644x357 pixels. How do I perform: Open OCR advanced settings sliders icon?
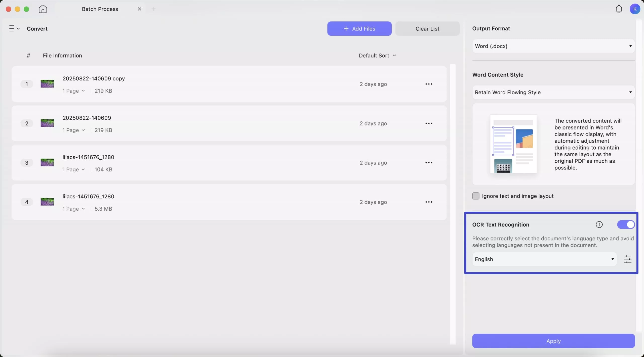click(x=628, y=259)
